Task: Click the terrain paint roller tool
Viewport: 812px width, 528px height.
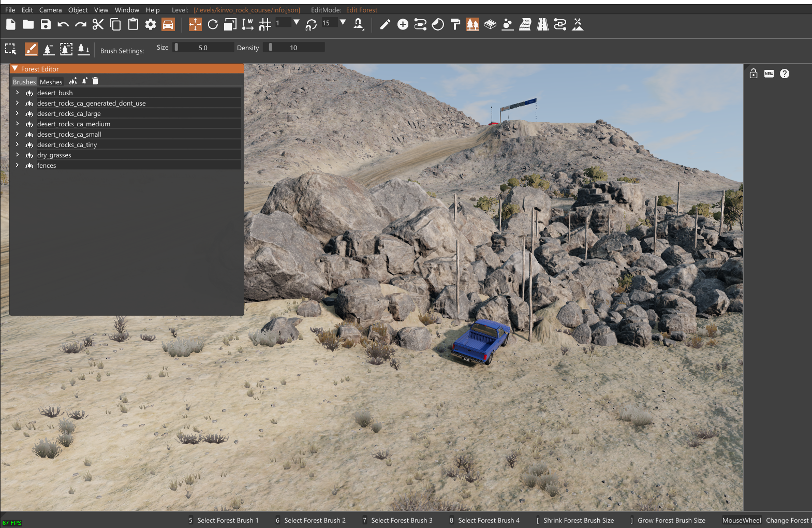Action: [455, 24]
